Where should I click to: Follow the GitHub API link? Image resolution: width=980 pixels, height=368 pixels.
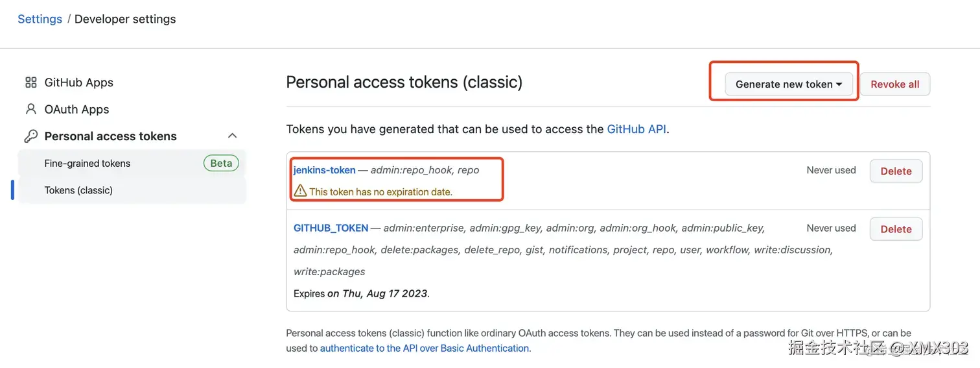click(636, 129)
